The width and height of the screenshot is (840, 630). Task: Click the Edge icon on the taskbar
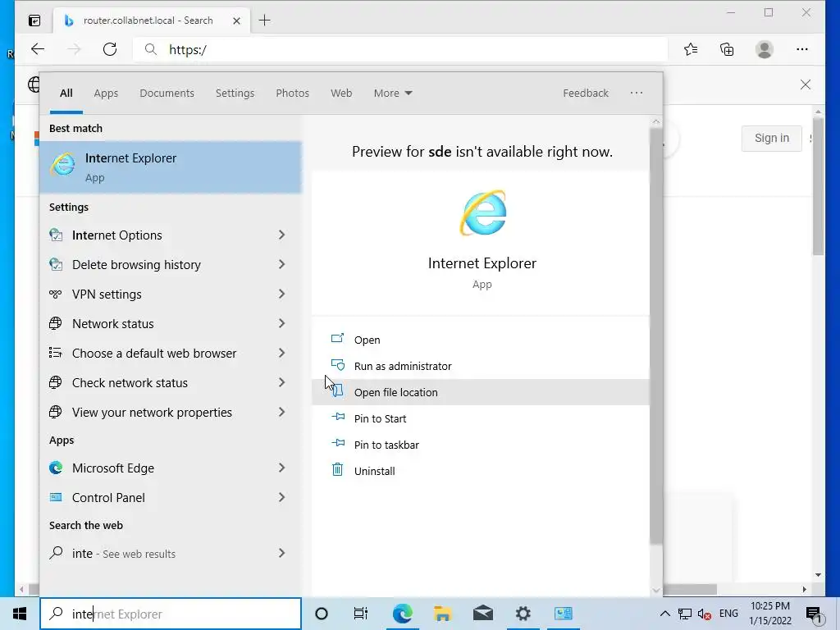402,614
